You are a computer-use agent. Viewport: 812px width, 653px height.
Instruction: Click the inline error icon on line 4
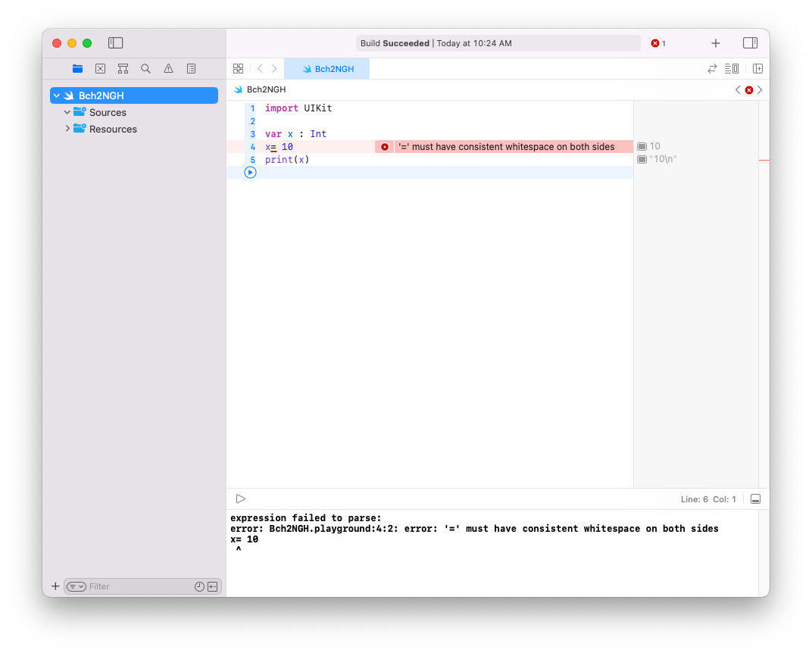click(385, 147)
